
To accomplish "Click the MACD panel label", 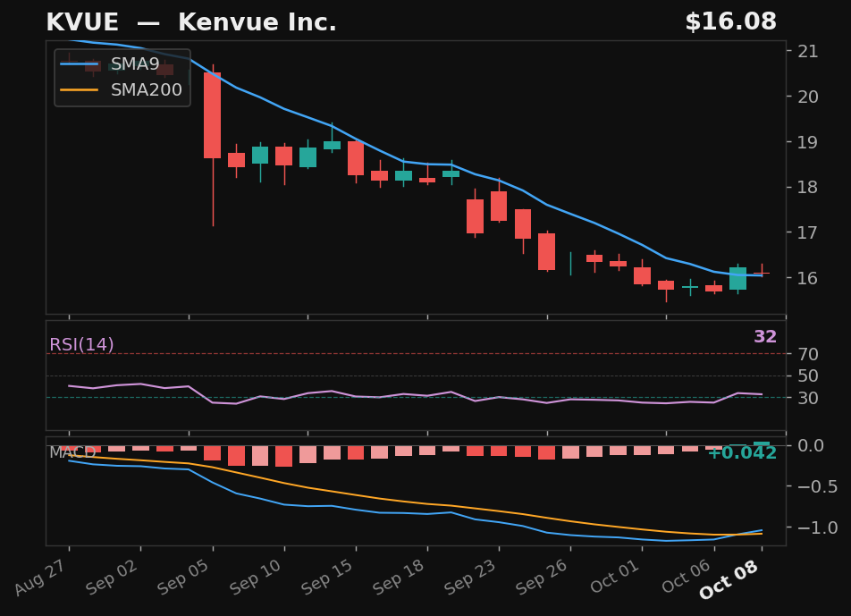I will (x=72, y=452).
